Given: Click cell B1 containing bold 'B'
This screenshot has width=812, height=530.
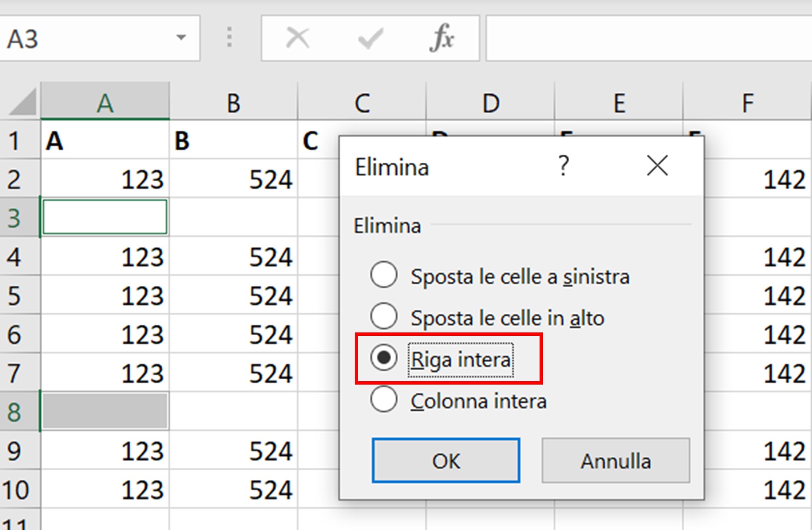Looking at the screenshot, I should (233, 140).
